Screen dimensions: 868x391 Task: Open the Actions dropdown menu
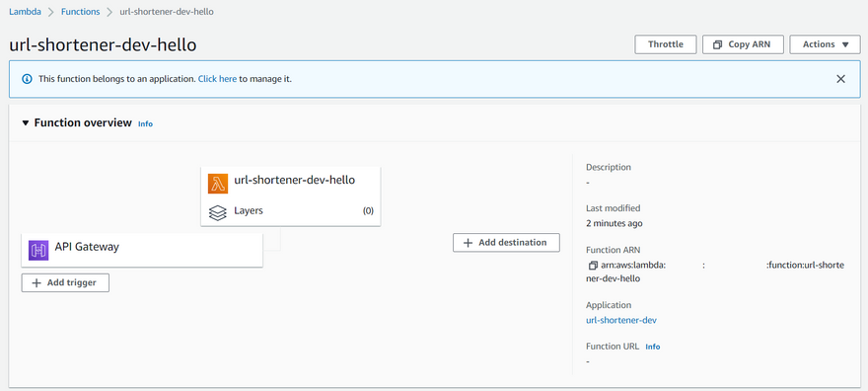[826, 44]
